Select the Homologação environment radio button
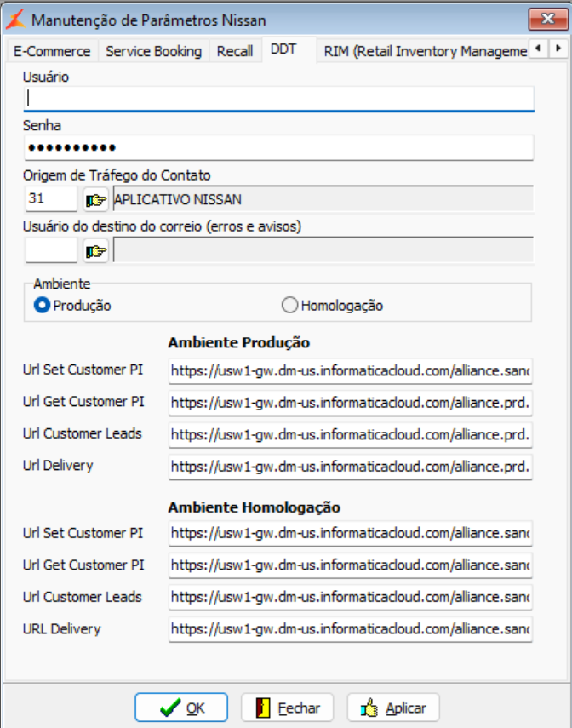 click(289, 305)
